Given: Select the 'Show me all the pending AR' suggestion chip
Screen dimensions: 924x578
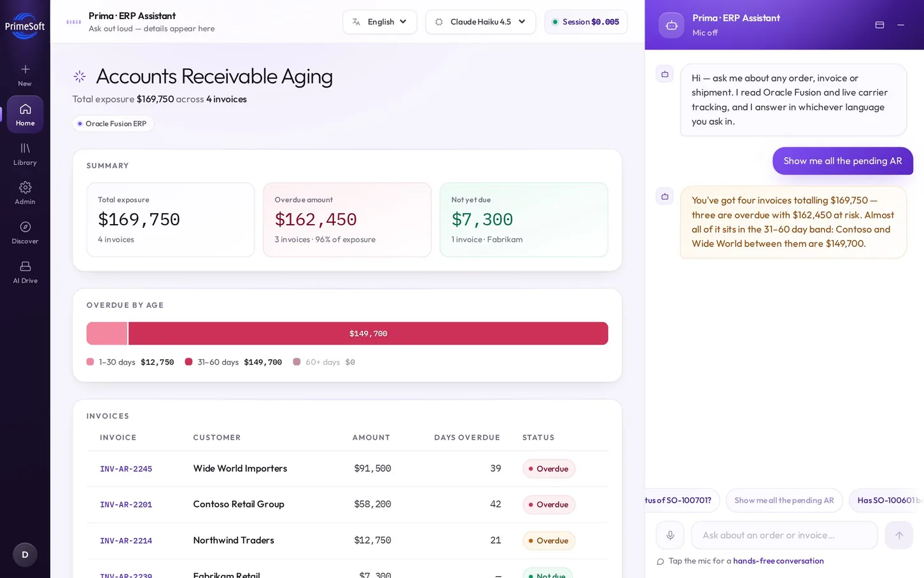Looking at the screenshot, I should 784,500.
